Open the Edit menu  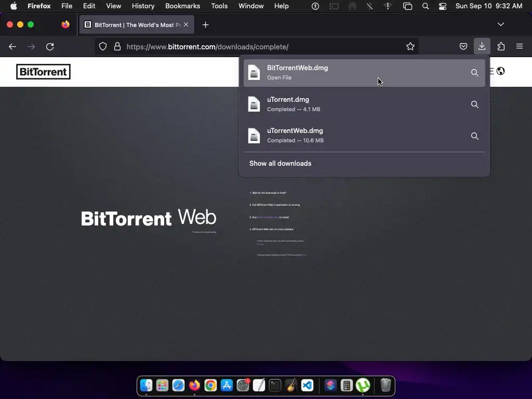89,6
